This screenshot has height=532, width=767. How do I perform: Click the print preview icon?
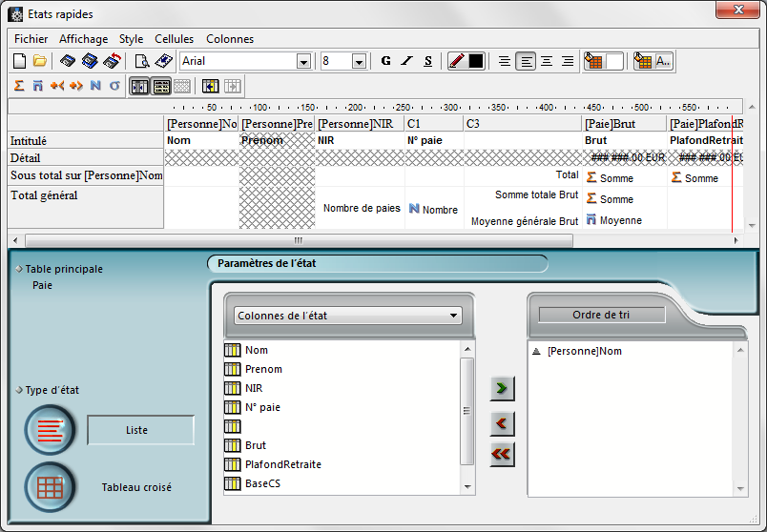(x=142, y=61)
